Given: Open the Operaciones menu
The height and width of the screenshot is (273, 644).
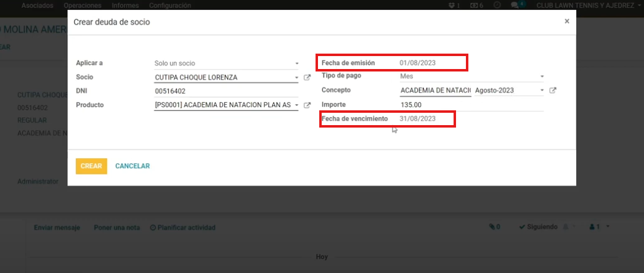Looking at the screenshot, I should tap(83, 6).
